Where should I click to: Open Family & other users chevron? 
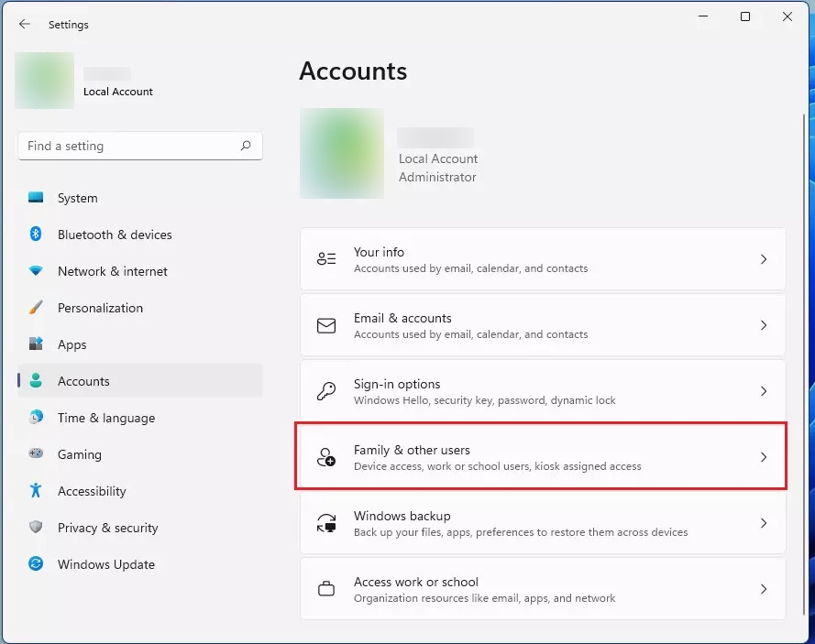point(764,457)
